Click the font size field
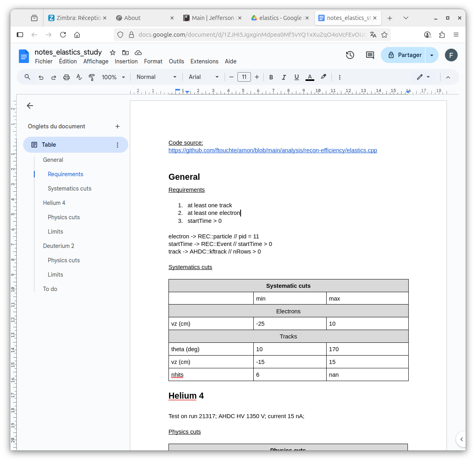The height and width of the screenshot is (462, 476). [244, 77]
